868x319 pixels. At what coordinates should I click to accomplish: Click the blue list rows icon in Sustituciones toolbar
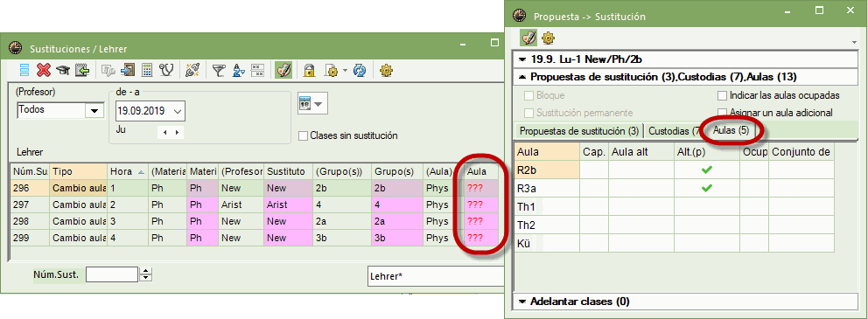[x=24, y=70]
